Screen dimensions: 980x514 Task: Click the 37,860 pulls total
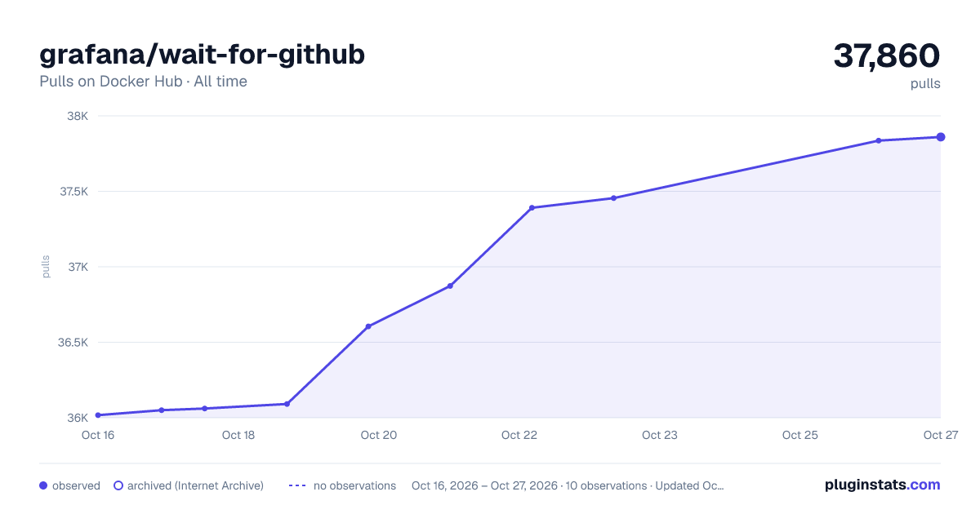887,55
